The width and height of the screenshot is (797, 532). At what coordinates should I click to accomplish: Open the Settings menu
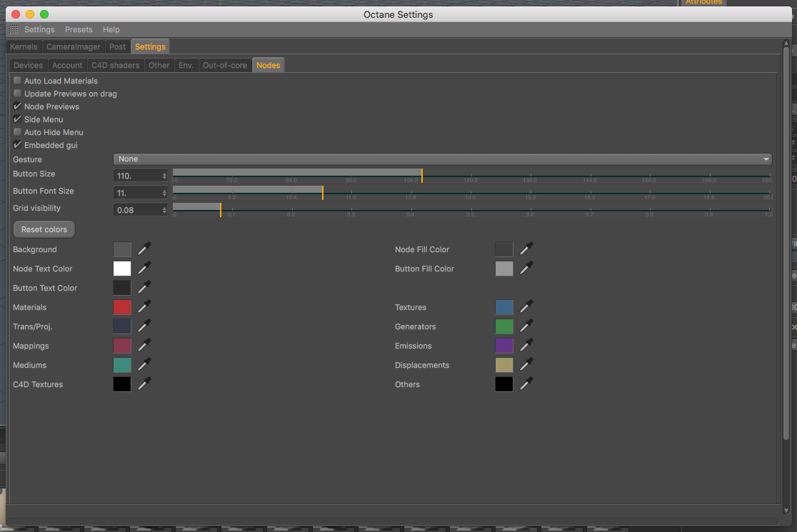(39, 29)
